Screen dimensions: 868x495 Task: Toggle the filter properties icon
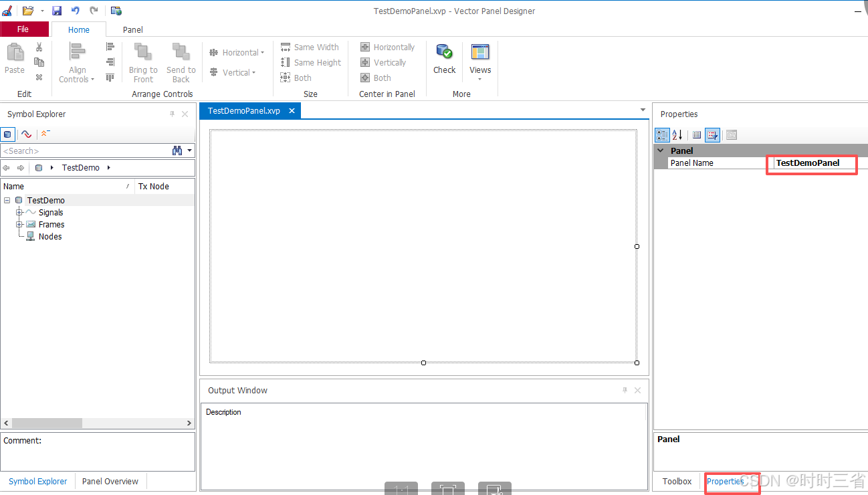[x=712, y=135]
